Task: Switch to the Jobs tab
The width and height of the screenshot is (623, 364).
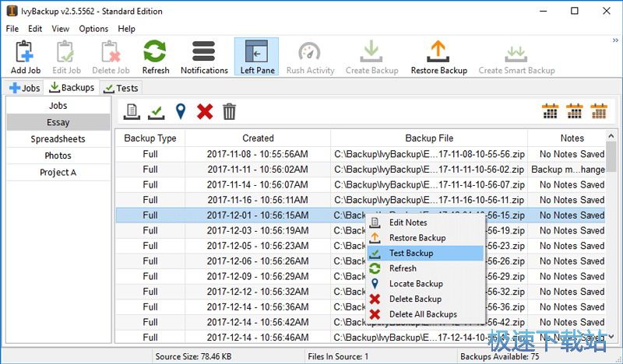Action: pos(25,88)
